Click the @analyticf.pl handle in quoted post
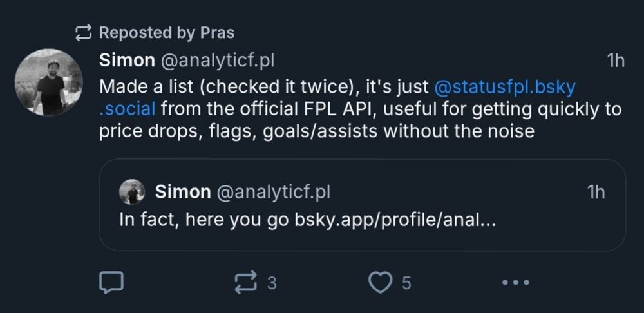Screen dimensions: 644x313 273,191
